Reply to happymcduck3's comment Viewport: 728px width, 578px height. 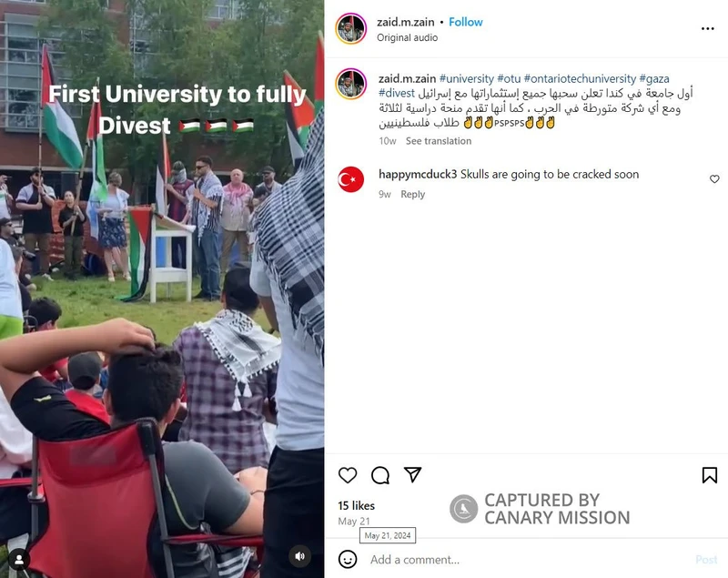pos(413,194)
